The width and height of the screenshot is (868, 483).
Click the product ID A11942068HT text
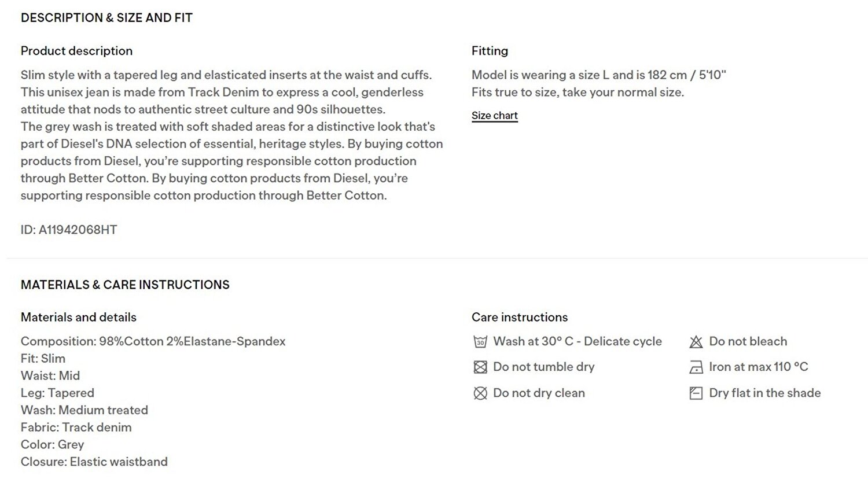(69, 230)
